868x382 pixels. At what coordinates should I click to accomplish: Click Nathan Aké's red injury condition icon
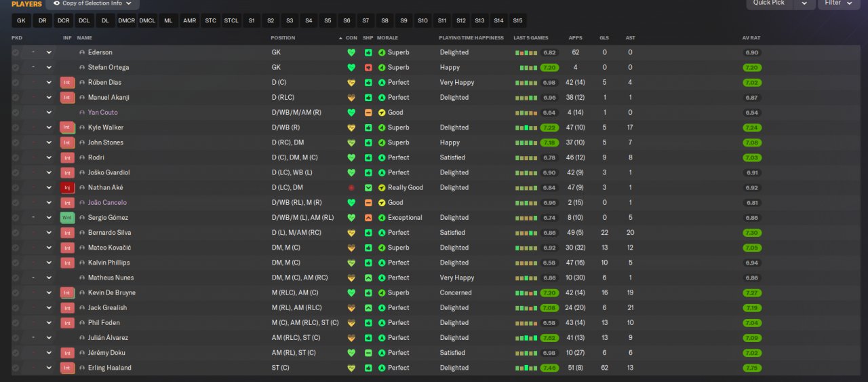pyautogui.click(x=351, y=187)
